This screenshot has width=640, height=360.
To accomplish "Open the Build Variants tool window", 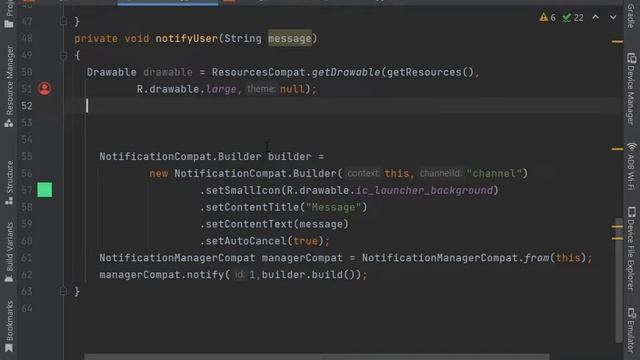I will [x=9, y=252].
